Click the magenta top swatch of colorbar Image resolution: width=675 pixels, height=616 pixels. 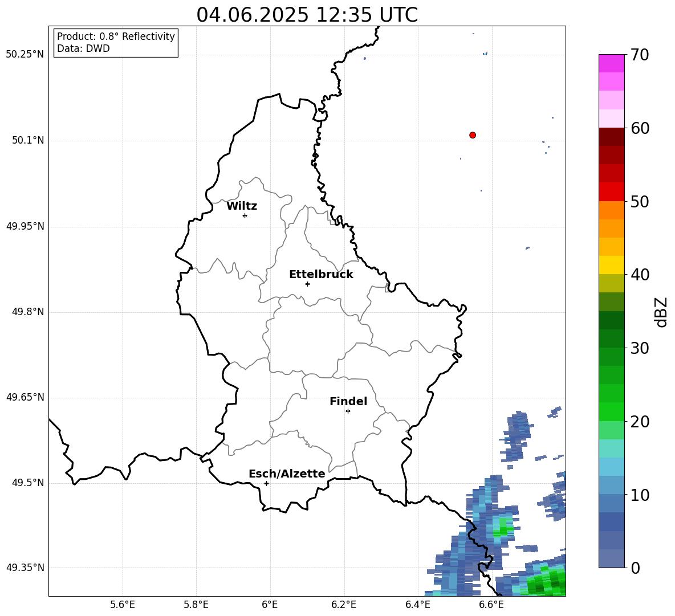pyautogui.click(x=611, y=63)
